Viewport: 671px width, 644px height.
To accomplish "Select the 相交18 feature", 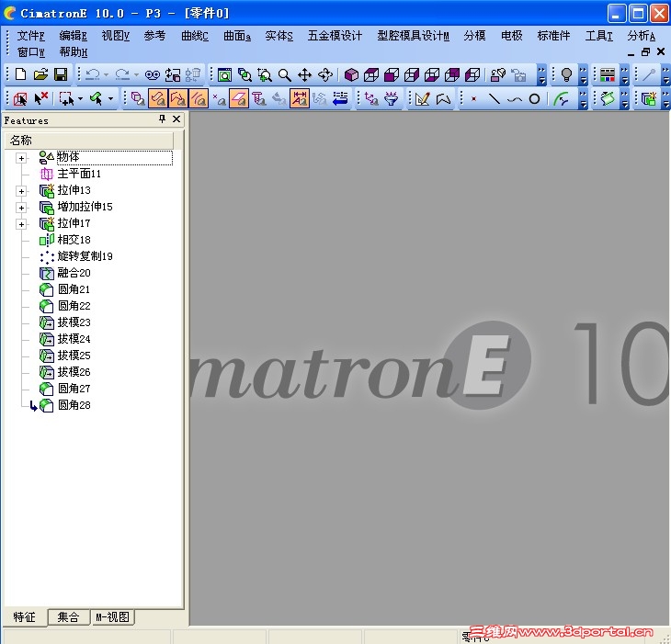I will [x=74, y=240].
